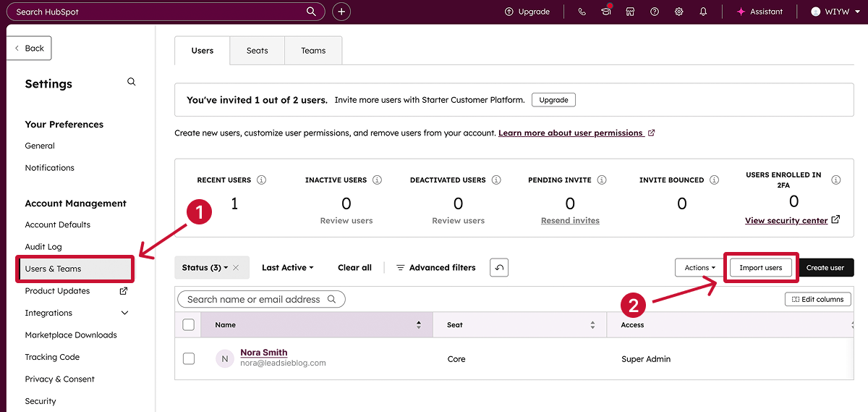Tick the select-all users checkbox
The width and height of the screenshot is (868, 412).
tap(189, 325)
